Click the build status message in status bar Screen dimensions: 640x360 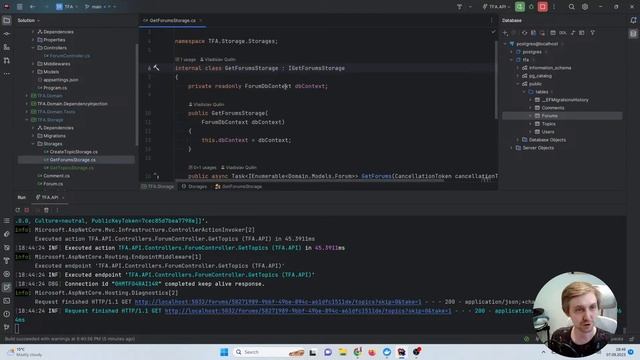pos(70,339)
